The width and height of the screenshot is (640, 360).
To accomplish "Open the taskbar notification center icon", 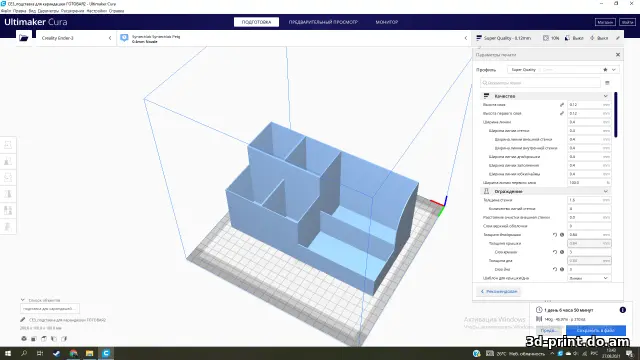I will click(x=630, y=353).
